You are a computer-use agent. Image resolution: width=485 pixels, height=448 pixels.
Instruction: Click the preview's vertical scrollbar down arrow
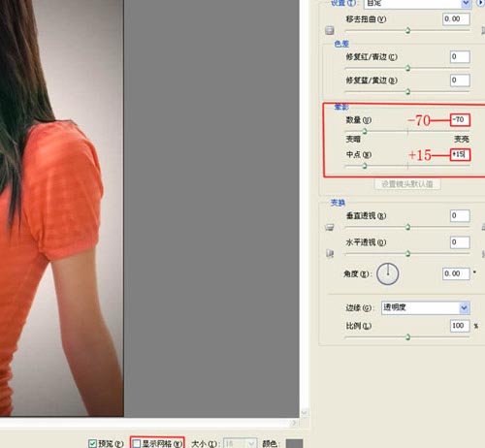tap(304, 413)
